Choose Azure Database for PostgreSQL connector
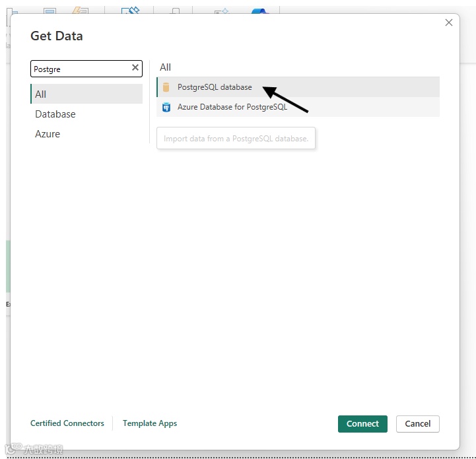Screen dimensions: 476x459 click(298, 107)
